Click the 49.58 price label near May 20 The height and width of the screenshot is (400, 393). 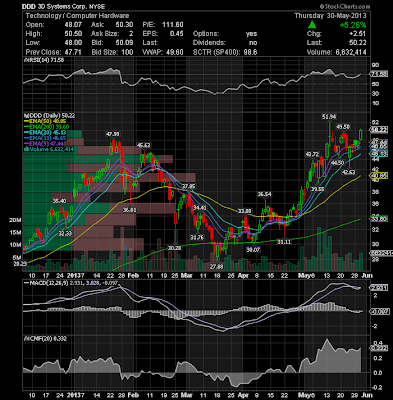(x=343, y=127)
